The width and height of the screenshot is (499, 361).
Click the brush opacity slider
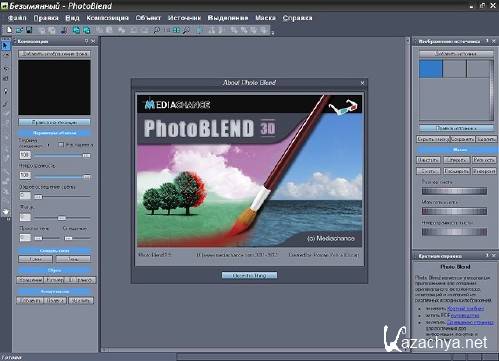(x=454, y=232)
